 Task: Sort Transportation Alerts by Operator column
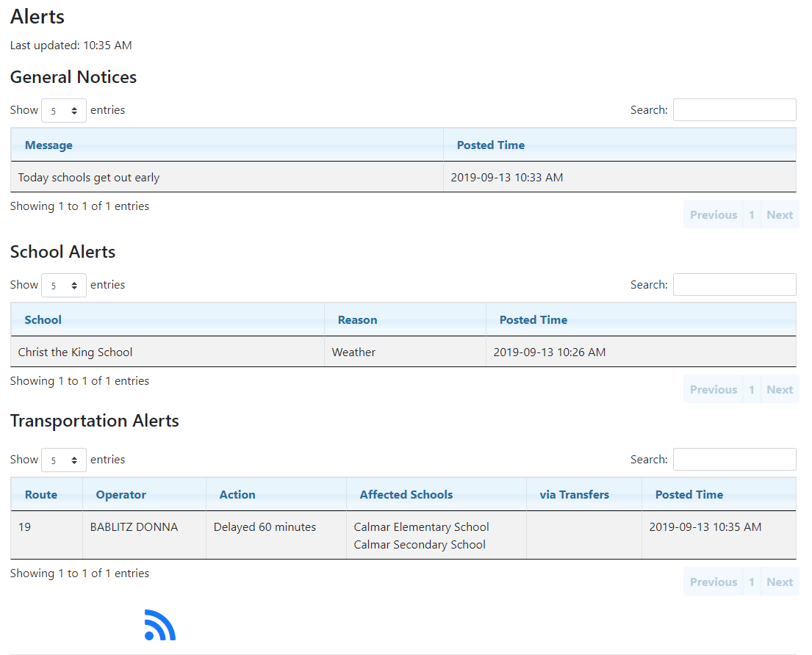click(121, 494)
